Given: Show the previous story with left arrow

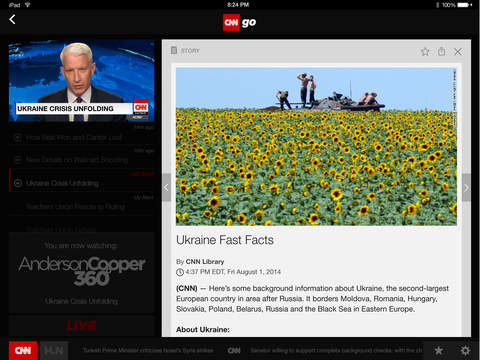Looking at the screenshot, I should (166, 187).
